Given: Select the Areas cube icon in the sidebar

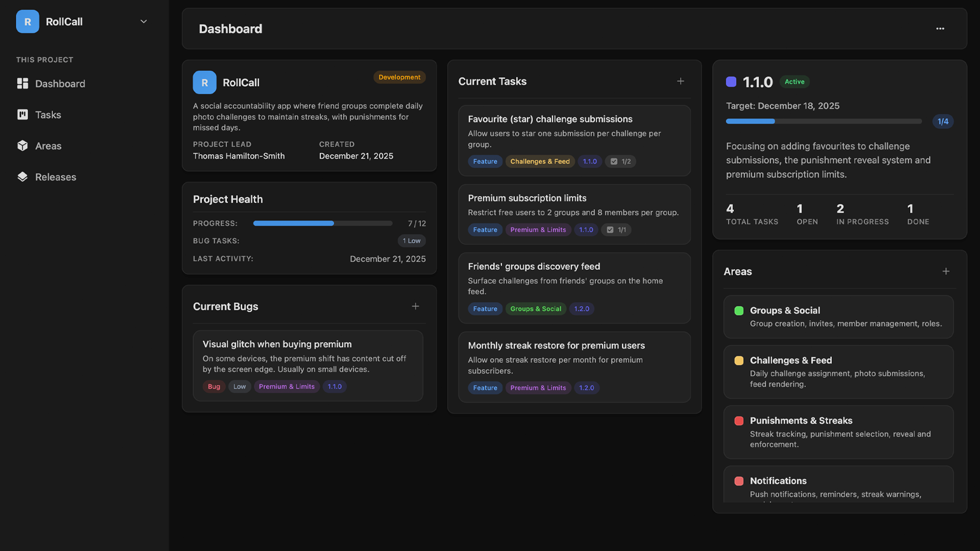Looking at the screenshot, I should point(23,146).
